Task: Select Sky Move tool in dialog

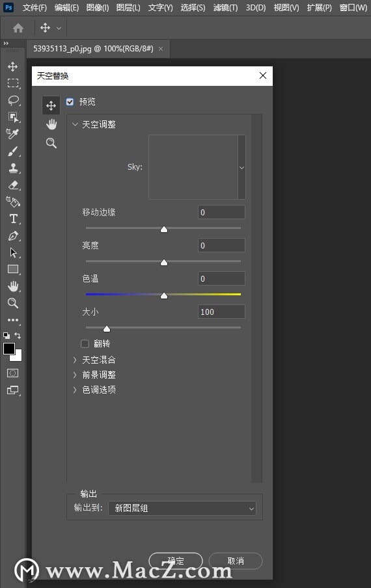Action: 51,106
